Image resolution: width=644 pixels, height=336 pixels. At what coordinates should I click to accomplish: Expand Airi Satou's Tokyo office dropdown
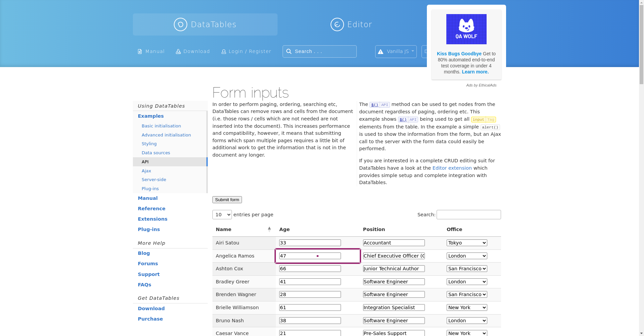(466, 243)
